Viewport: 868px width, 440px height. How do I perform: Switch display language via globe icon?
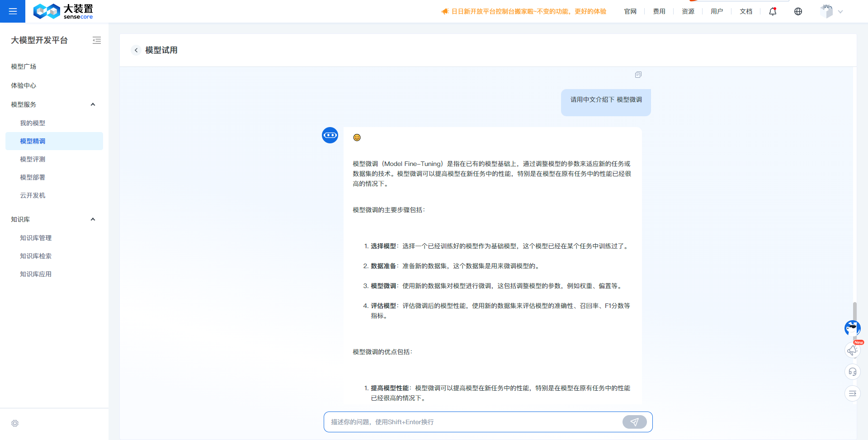[797, 11]
